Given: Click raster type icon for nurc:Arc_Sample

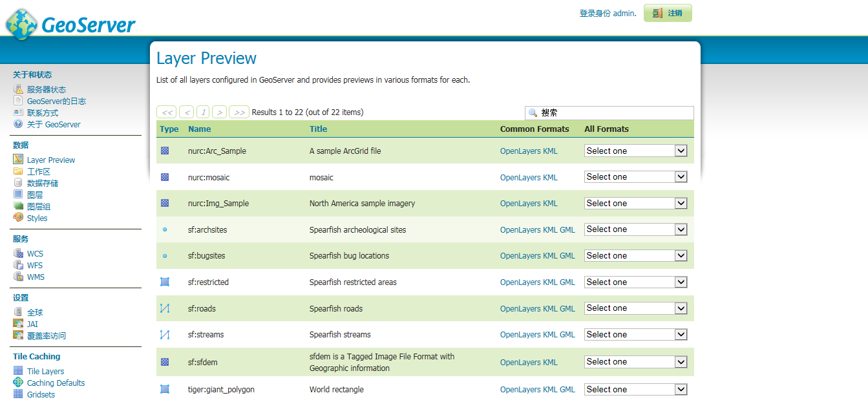Looking at the screenshot, I should 165,151.
